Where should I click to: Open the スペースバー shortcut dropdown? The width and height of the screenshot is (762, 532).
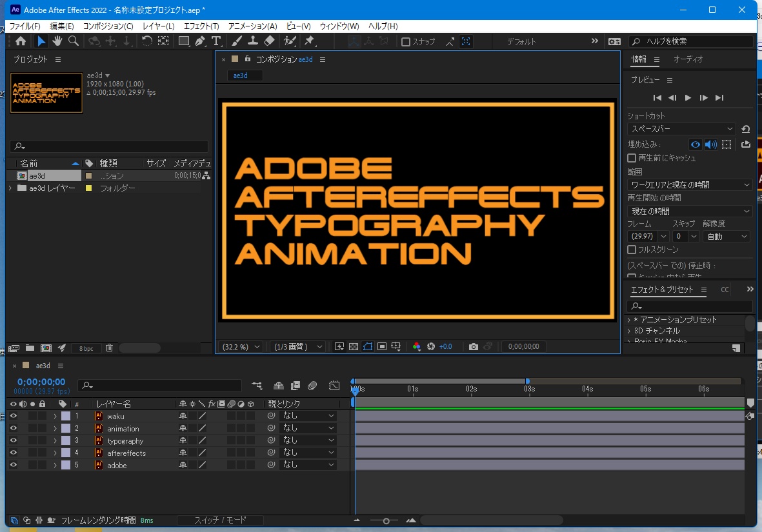[681, 129]
